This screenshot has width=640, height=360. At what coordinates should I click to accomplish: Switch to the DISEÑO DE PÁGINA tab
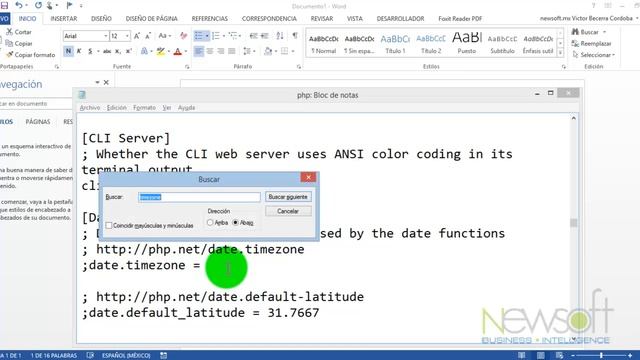click(151, 19)
